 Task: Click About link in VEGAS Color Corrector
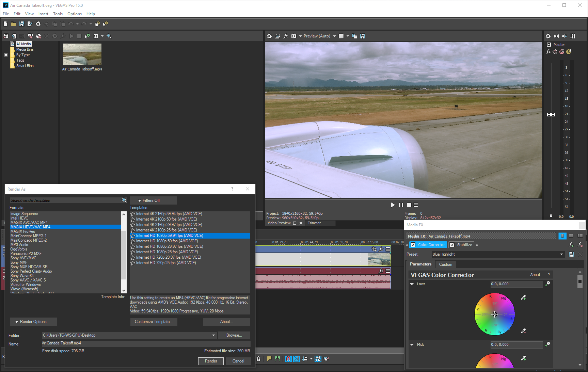point(535,275)
